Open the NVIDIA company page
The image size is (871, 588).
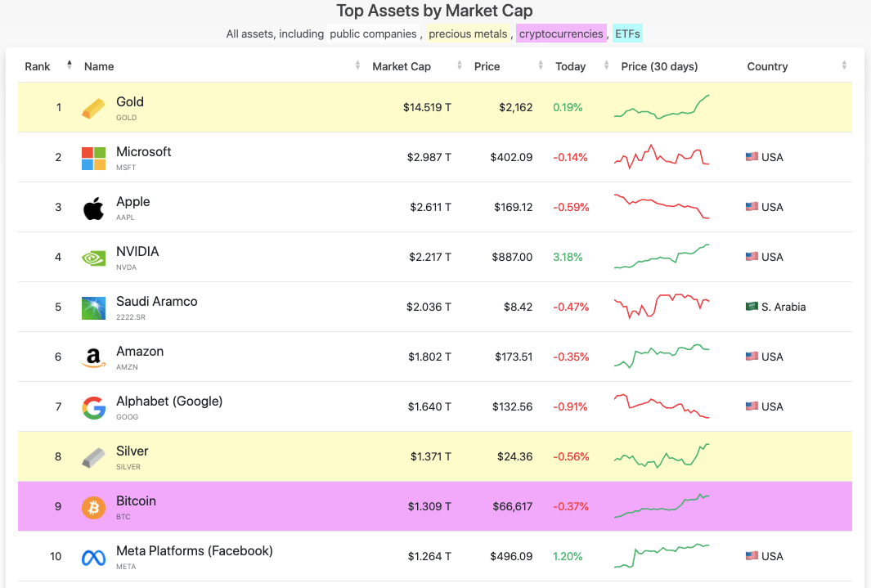point(137,252)
